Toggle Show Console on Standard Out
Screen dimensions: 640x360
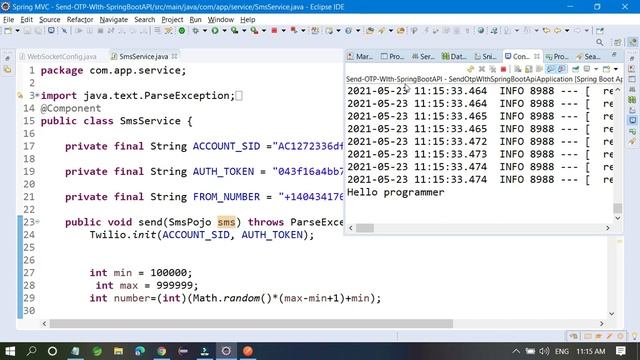[551, 69]
